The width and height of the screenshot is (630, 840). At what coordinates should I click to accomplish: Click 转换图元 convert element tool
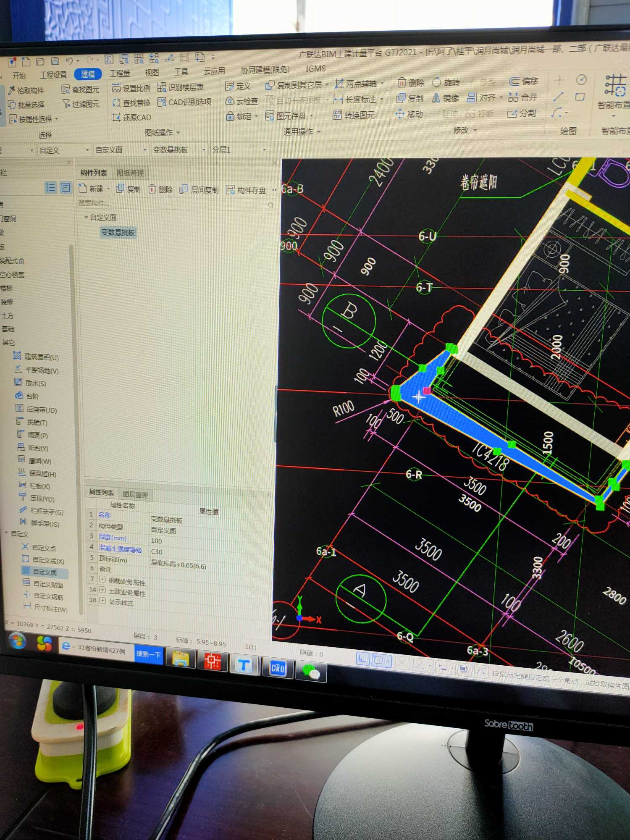354,115
